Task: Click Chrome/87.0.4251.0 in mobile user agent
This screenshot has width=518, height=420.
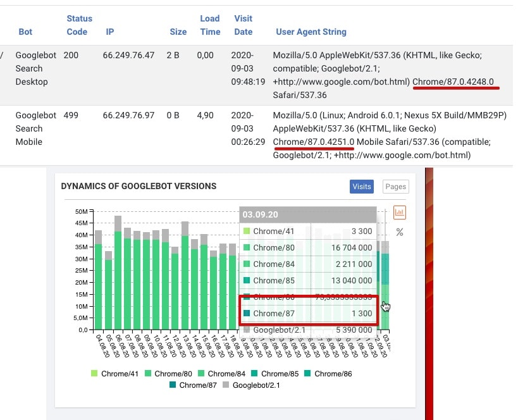Action: click(x=314, y=142)
